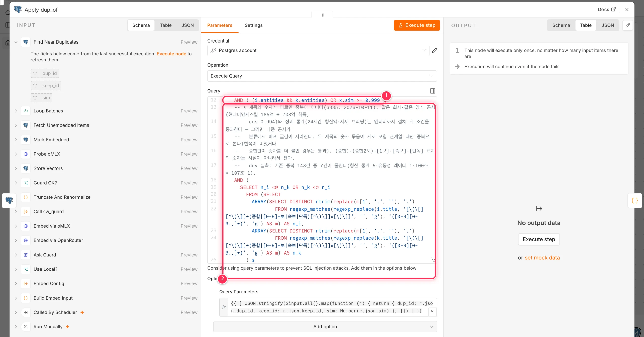Switch input view to JSON

click(188, 25)
